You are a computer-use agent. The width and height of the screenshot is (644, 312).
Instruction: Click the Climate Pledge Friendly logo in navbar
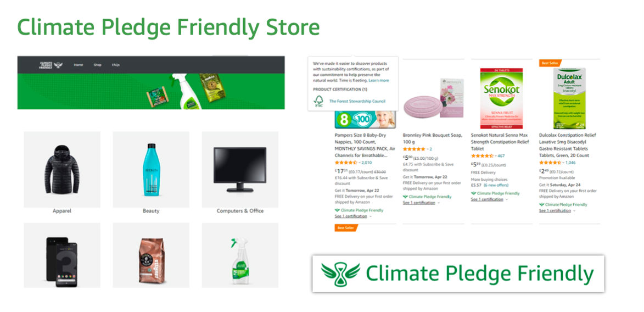pos(52,65)
